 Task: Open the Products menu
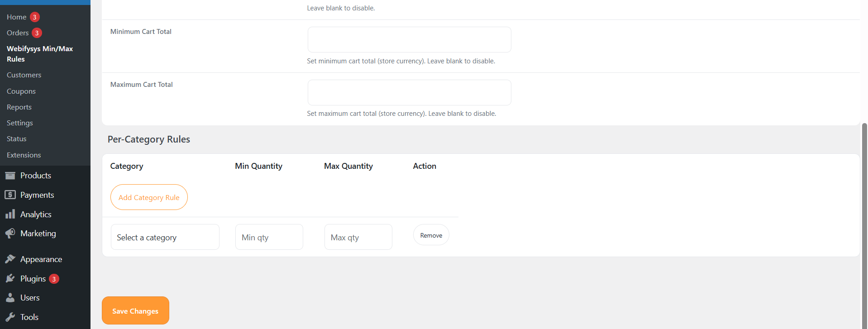pos(36,176)
